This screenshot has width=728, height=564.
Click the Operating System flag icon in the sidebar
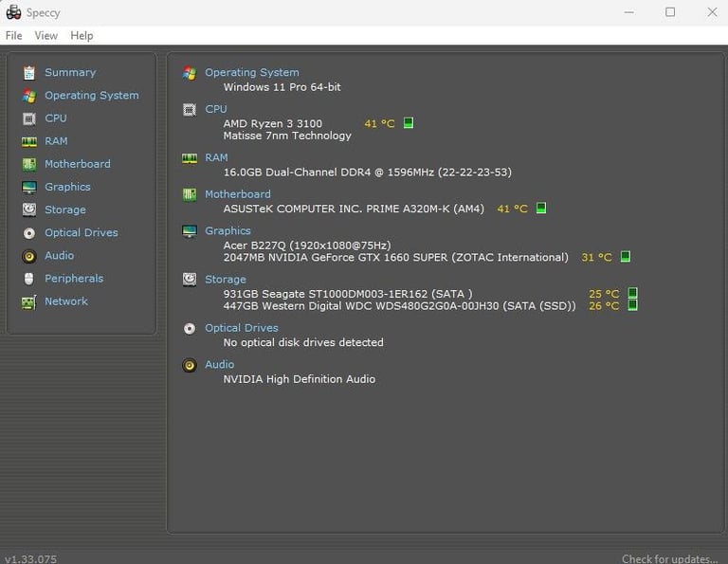(29, 96)
